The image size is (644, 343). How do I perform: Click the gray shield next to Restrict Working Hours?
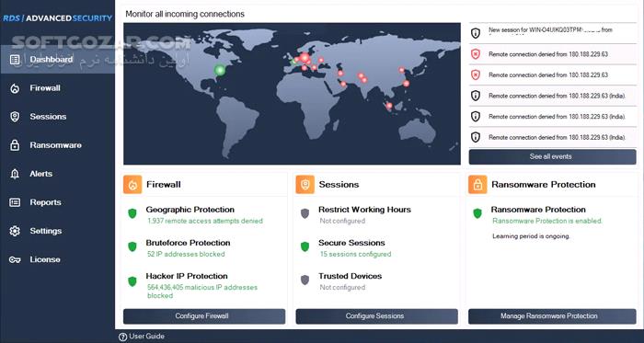(305, 213)
